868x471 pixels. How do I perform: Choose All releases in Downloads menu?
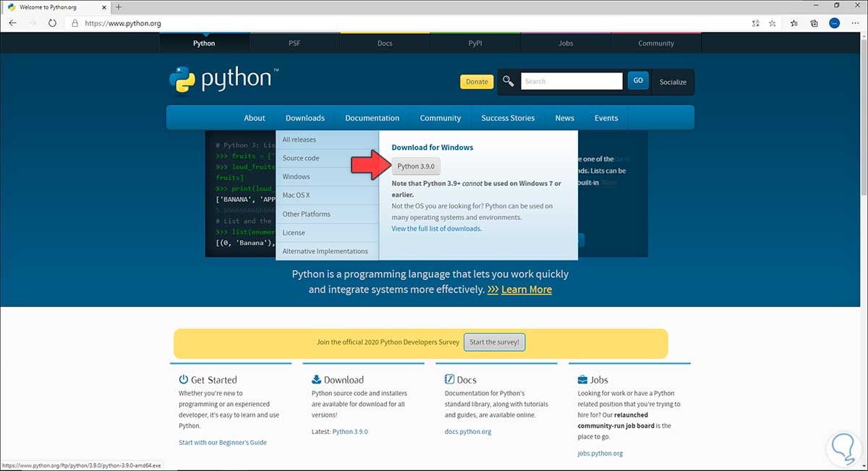328,140
